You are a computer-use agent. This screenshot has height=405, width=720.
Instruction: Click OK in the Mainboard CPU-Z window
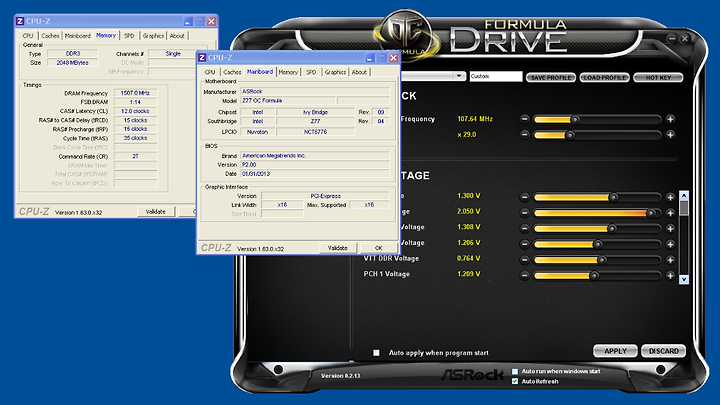point(378,248)
